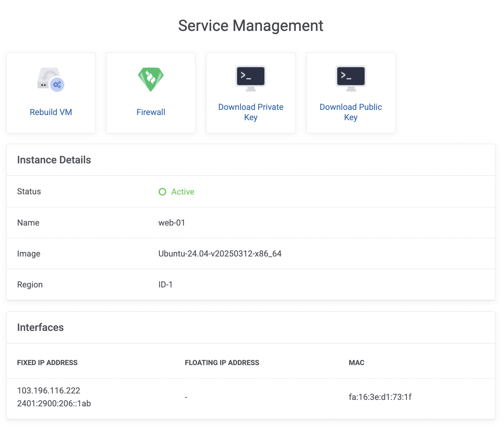Click the MAC address fa:16:3e:d1:73:1f
504x426 pixels.
pyautogui.click(x=380, y=397)
